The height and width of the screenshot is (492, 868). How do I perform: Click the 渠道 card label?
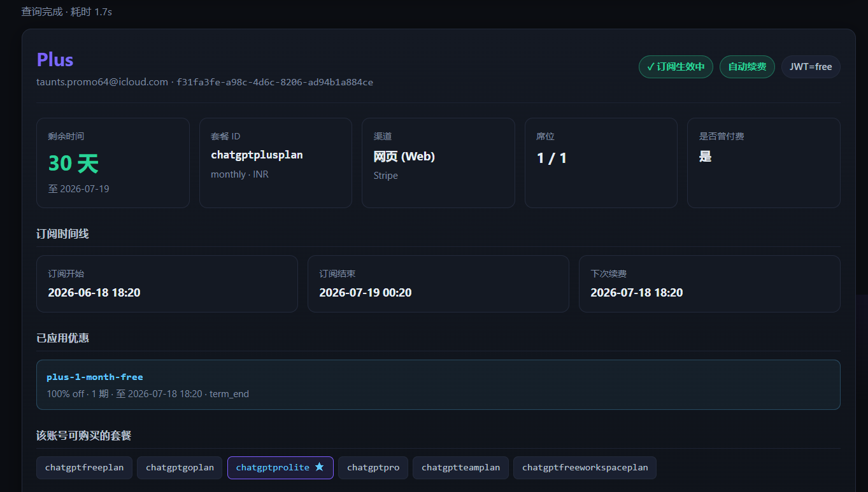pyautogui.click(x=382, y=136)
